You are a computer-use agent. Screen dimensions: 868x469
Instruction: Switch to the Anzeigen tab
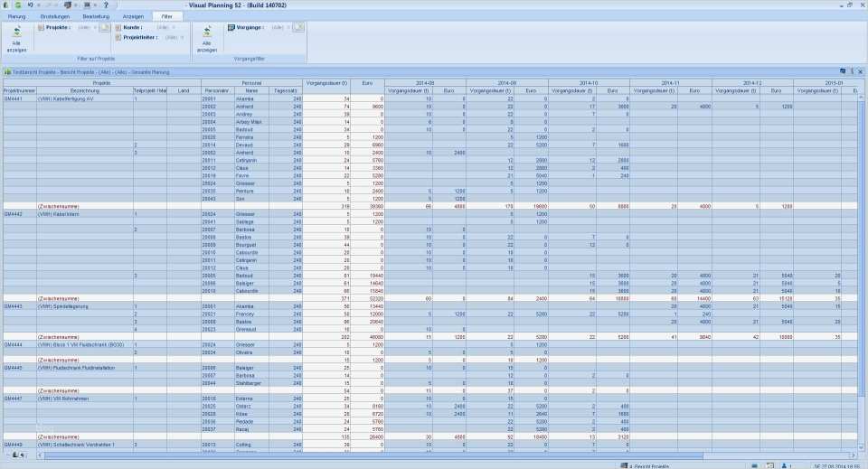coord(133,16)
